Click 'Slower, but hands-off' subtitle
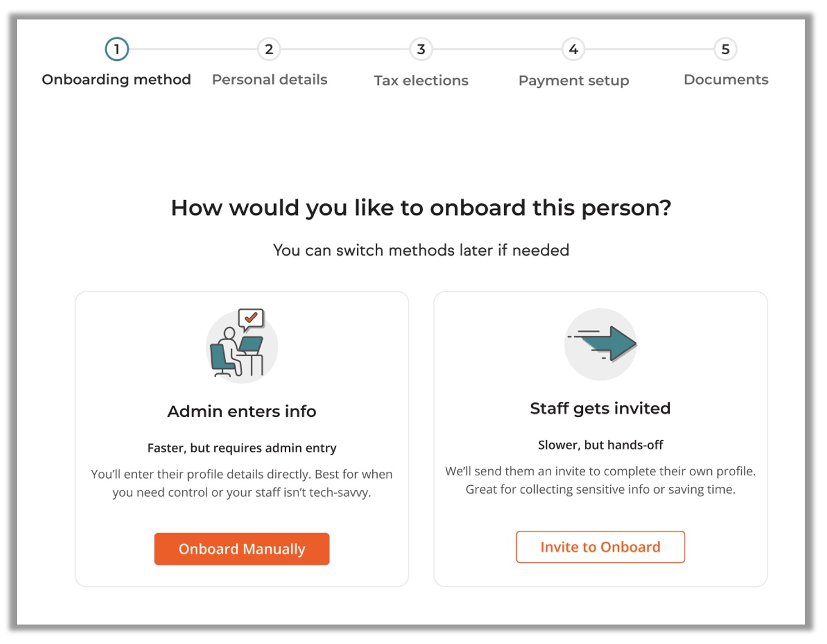This screenshot has height=644, width=827. tap(600, 445)
